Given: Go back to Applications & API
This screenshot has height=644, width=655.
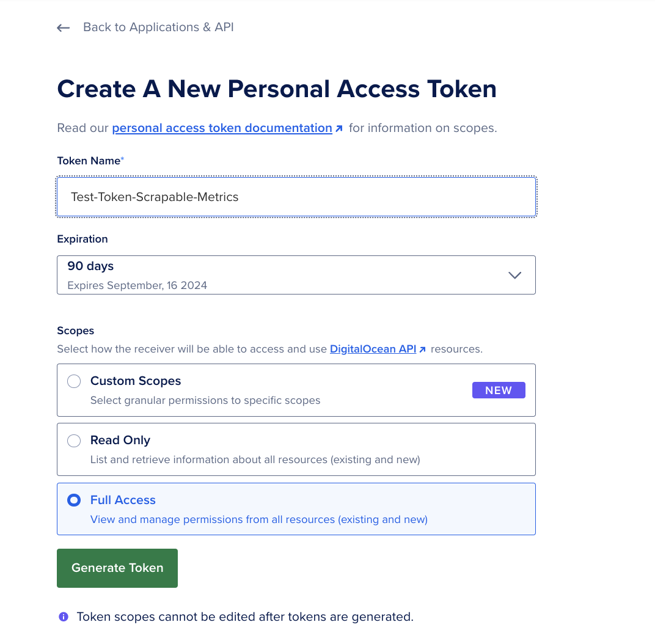Looking at the screenshot, I should tap(158, 27).
